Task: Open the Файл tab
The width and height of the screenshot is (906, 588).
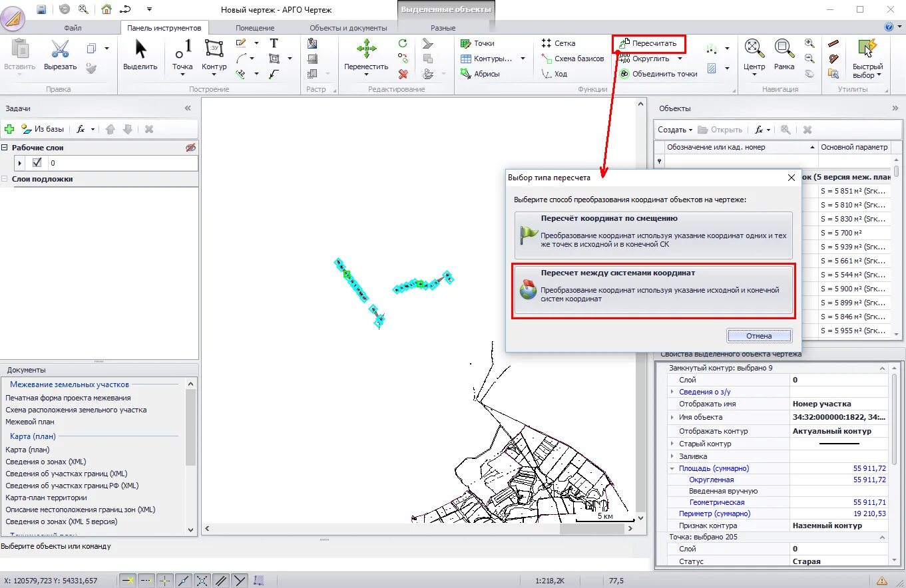Action: click(73, 28)
